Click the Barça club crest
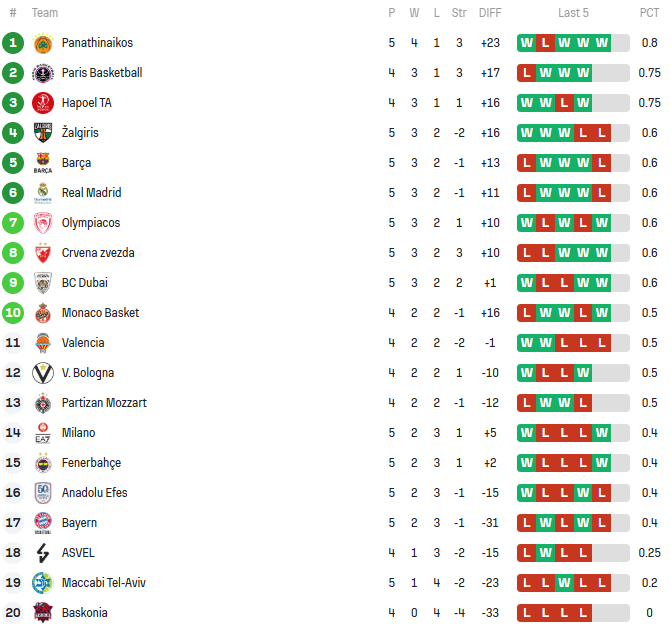This screenshot has height=631, width=671. [42, 163]
